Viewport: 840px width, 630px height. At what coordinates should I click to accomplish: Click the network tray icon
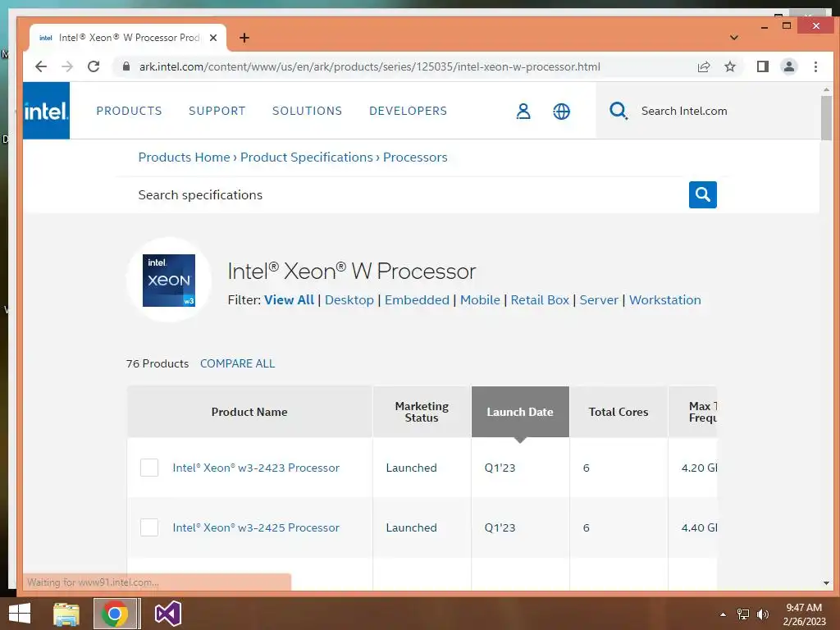(x=743, y=614)
